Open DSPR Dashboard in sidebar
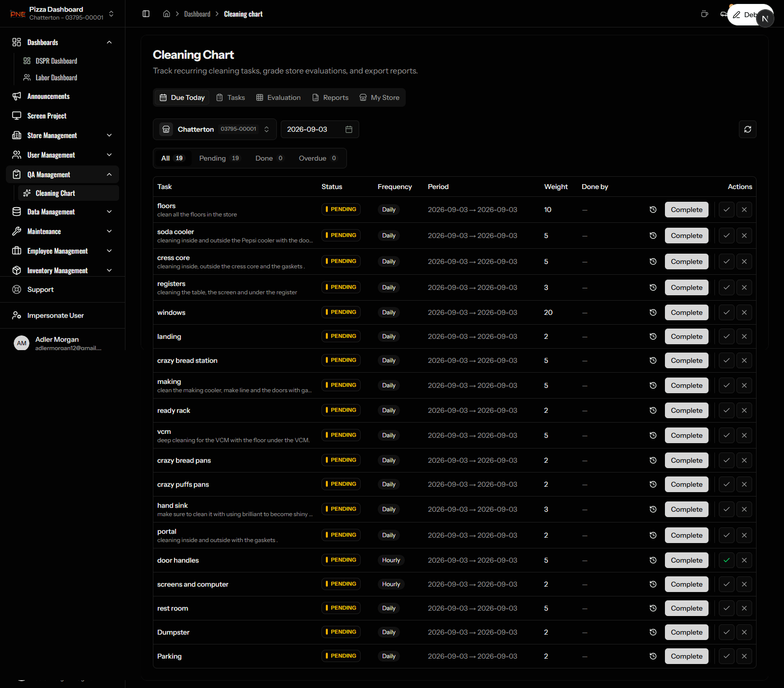The height and width of the screenshot is (688, 784). click(69, 61)
